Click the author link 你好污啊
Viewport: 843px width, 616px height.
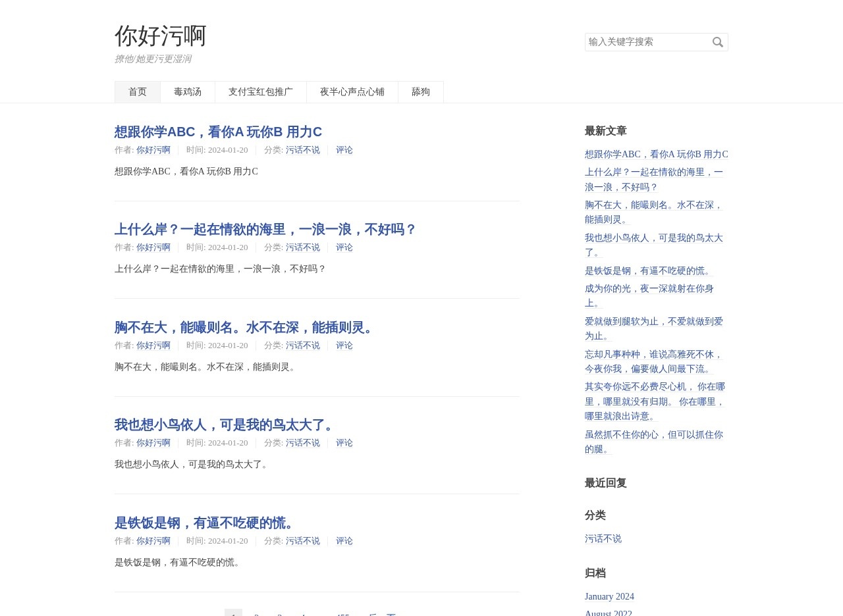[x=153, y=149]
